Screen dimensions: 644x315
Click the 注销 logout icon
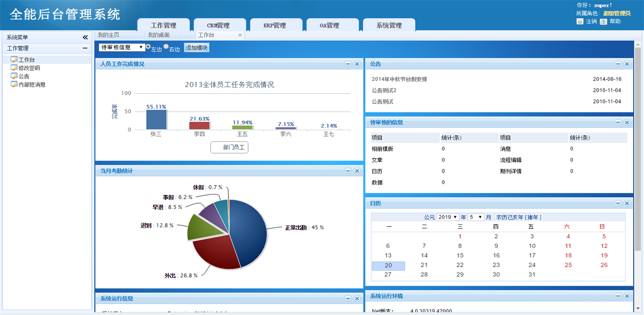pyautogui.click(x=580, y=22)
